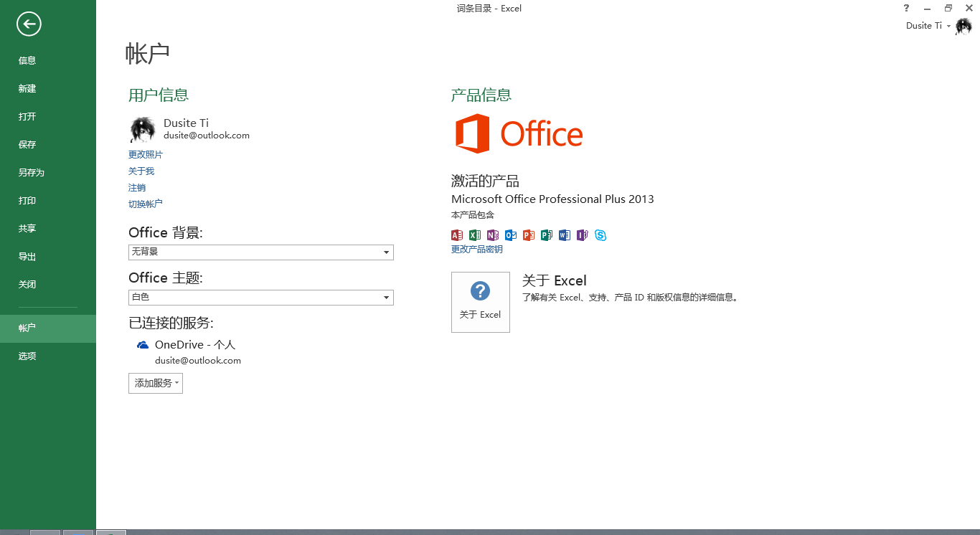Click the Word product icon
Image resolution: width=980 pixels, height=535 pixels.
coord(565,235)
